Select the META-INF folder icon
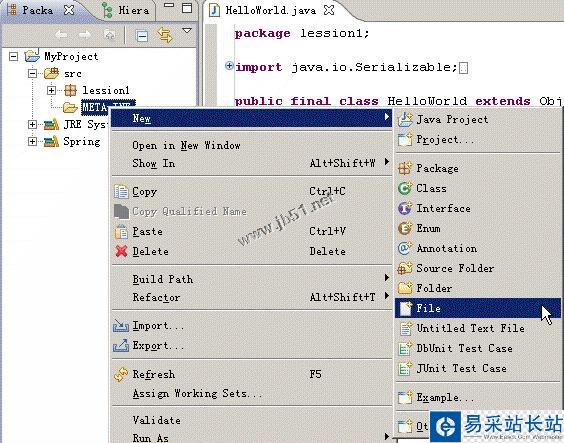The image size is (564, 443). pos(70,107)
